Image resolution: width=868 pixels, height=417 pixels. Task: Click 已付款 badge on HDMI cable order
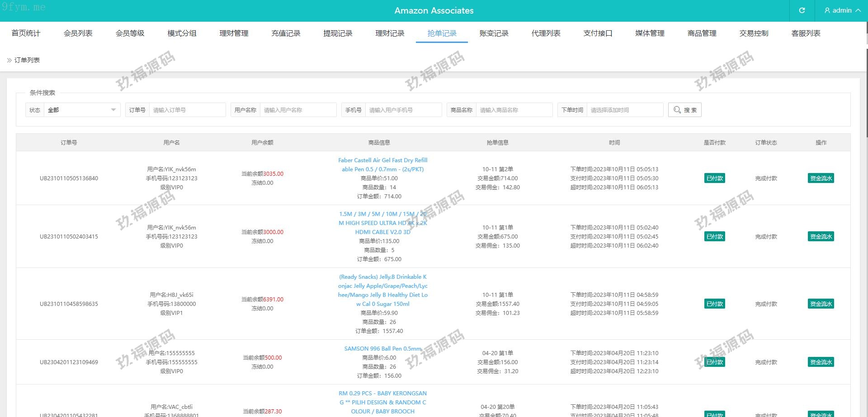click(714, 236)
